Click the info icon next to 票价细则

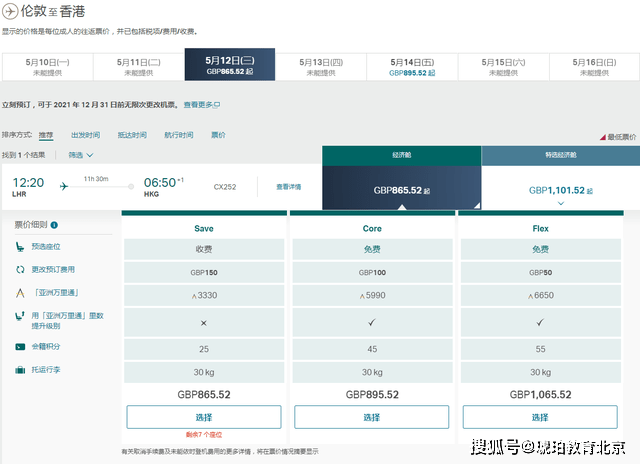pyautogui.click(x=54, y=225)
